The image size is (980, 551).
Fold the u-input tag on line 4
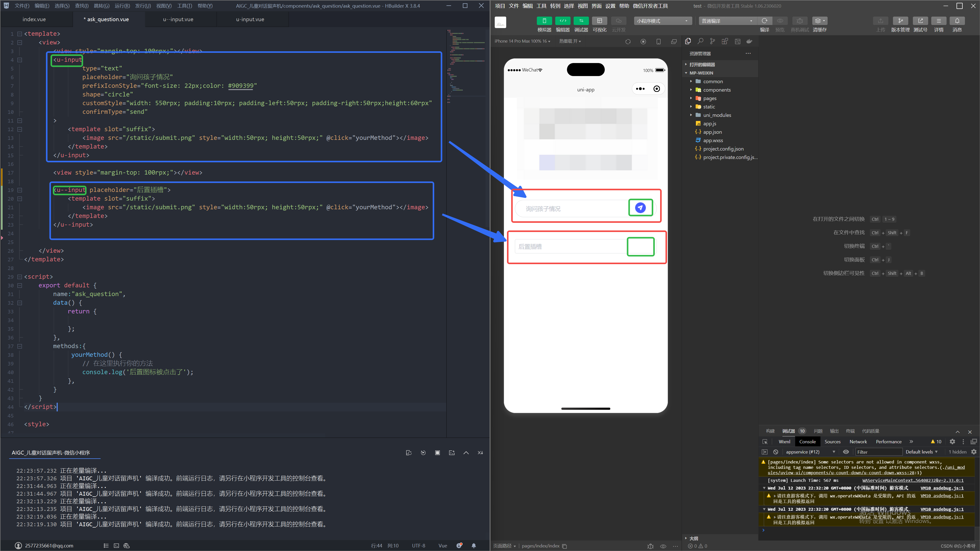pyautogui.click(x=20, y=60)
